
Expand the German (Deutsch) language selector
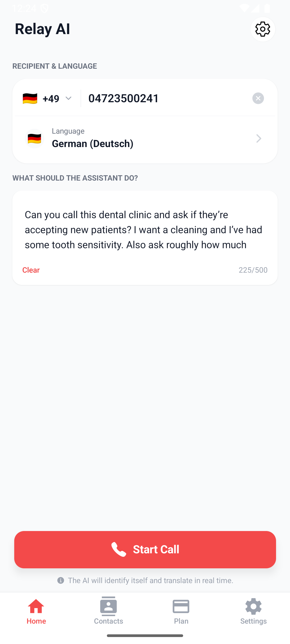point(145,138)
